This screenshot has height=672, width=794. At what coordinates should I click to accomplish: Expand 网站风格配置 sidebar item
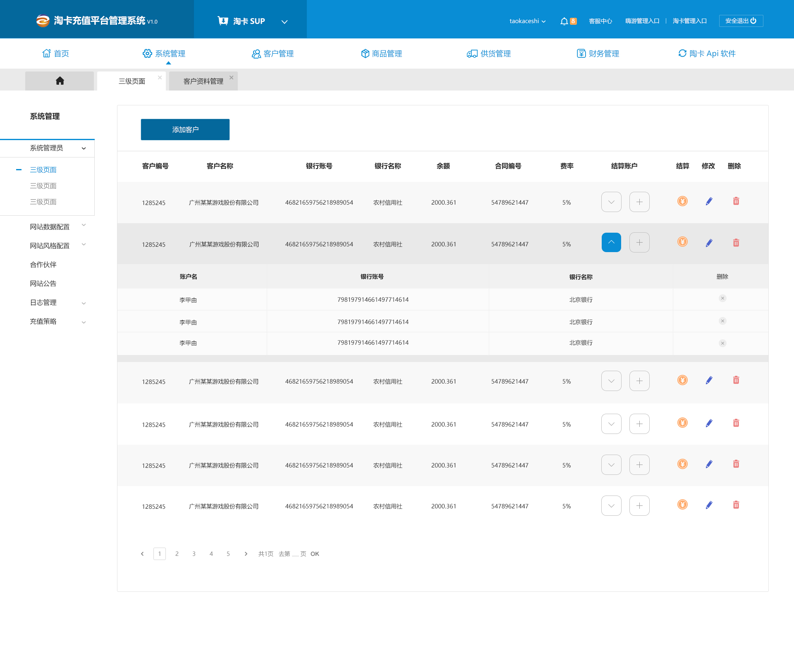84,245
